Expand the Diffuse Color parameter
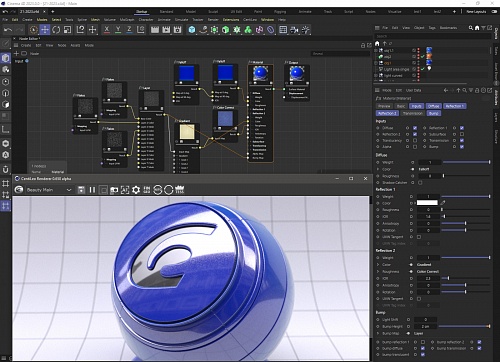Viewport: 500px width, 362px height. click(x=378, y=169)
